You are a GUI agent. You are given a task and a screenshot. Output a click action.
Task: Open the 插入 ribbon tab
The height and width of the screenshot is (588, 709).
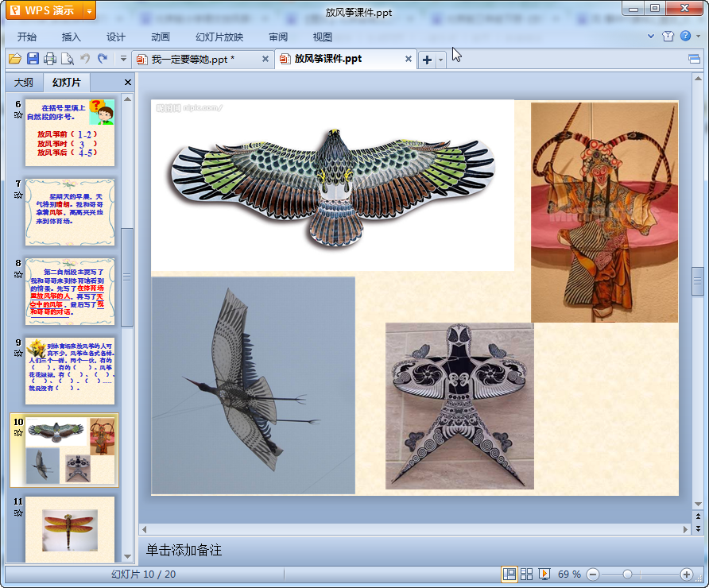click(x=71, y=37)
